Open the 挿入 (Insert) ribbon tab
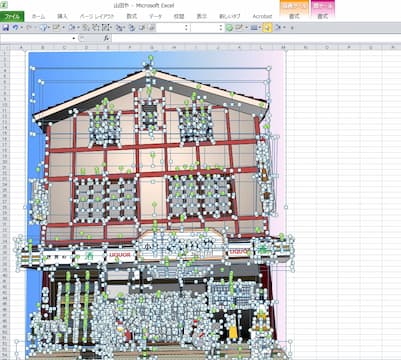This screenshot has height=360, width=401. coord(62,16)
